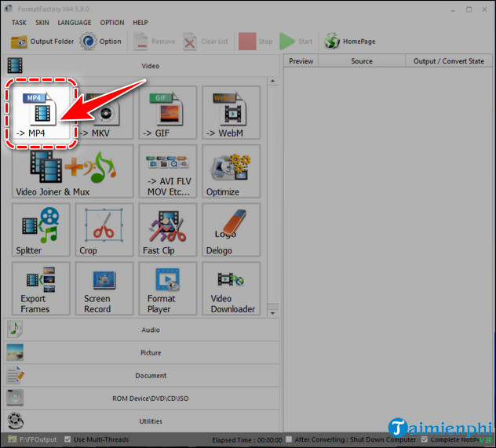The image size is (496, 448).
Task: Enable After Converting Shut Down Computer checkbox
Action: tap(289, 439)
